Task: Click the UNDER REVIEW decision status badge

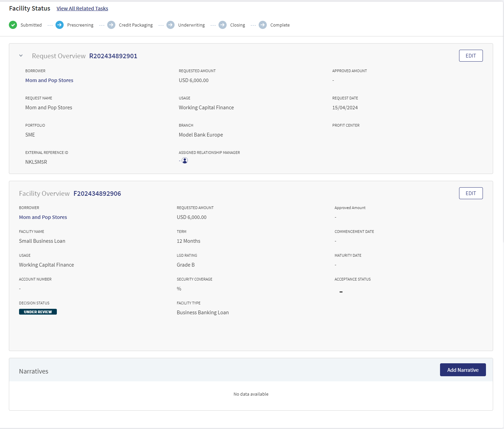Action: (x=38, y=312)
